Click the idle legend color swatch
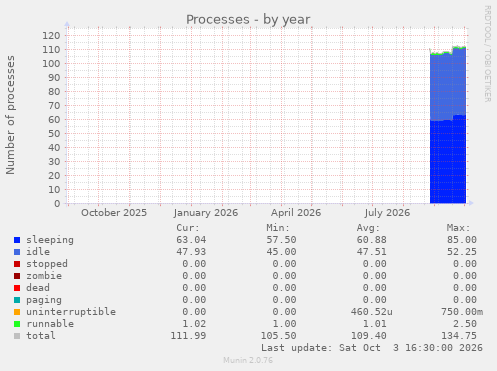This screenshot has width=497, height=371. coord(17,252)
